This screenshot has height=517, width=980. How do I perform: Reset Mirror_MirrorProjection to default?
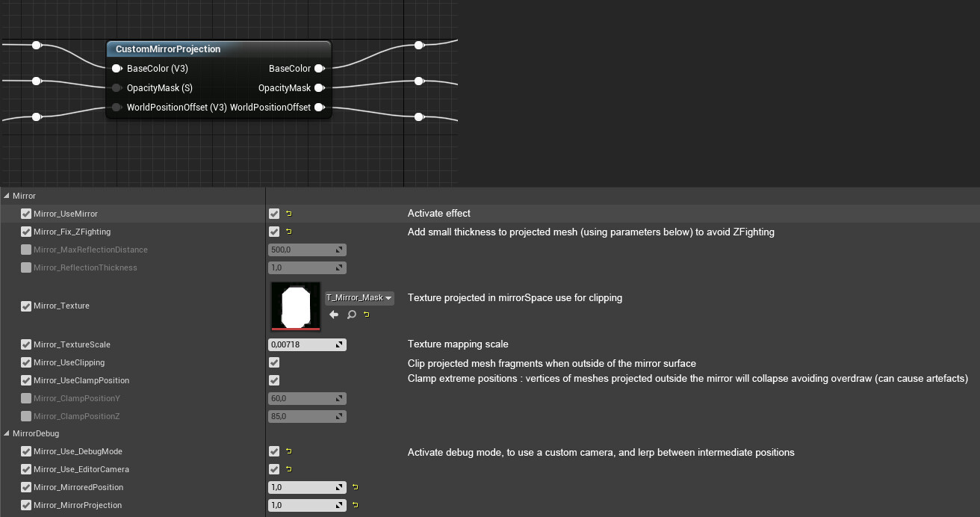(355, 505)
